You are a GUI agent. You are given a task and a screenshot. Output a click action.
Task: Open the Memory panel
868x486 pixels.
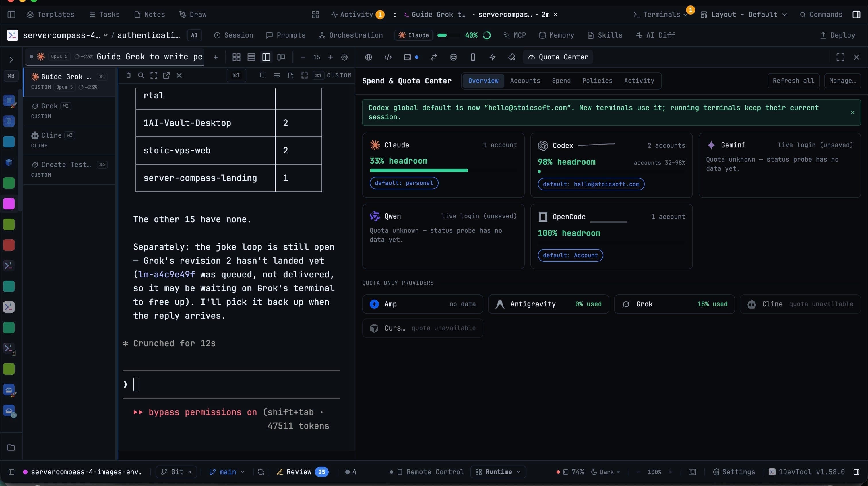click(557, 35)
